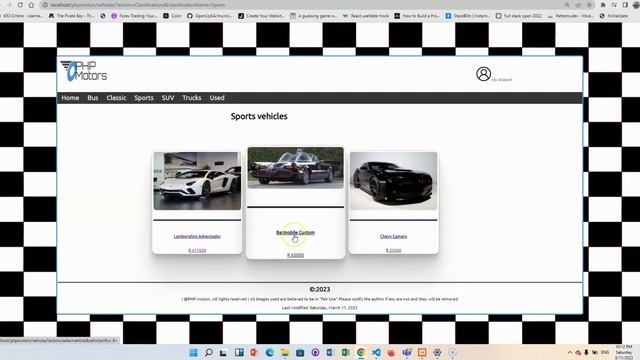
Task: Open the SUV classification
Action: [168, 98]
